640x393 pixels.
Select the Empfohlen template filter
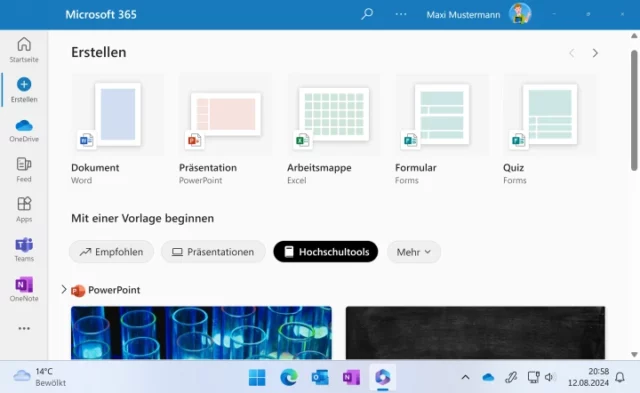(111, 252)
